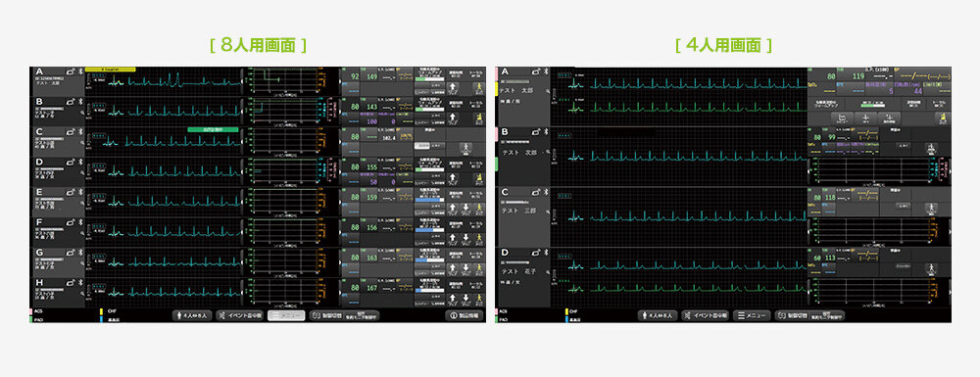The image size is (980, 377).
Task: Toggle patient E lock in 8-patient screen
Action: pos(71,191)
